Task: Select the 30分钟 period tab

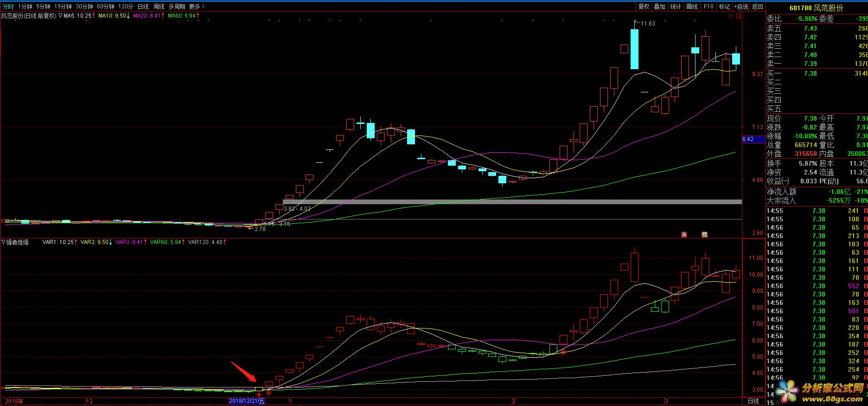Action: click(x=84, y=6)
